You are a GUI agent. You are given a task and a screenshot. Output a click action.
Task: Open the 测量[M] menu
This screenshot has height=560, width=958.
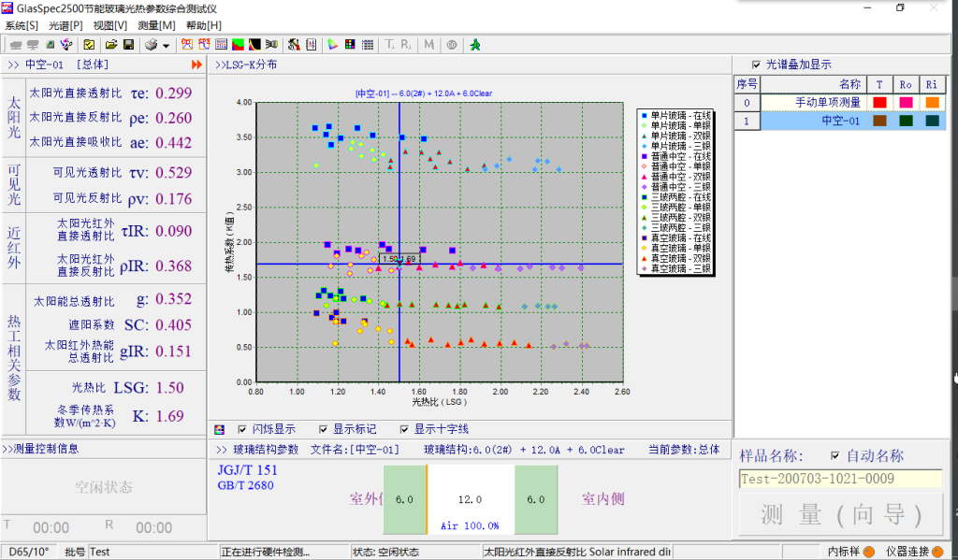(x=156, y=25)
